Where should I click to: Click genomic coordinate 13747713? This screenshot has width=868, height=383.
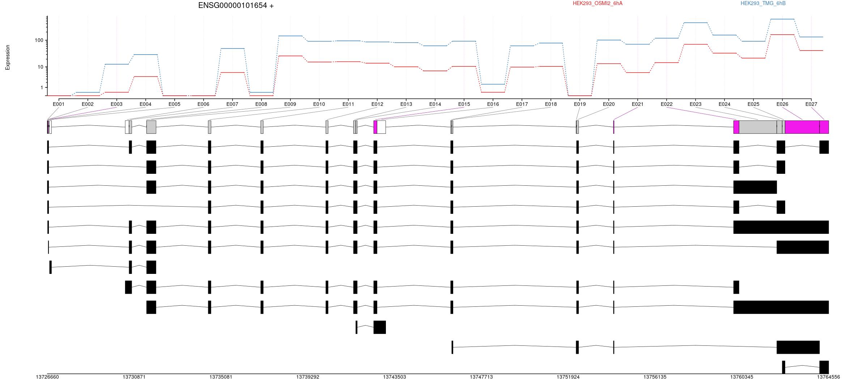pyautogui.click(x=481, y=377)
